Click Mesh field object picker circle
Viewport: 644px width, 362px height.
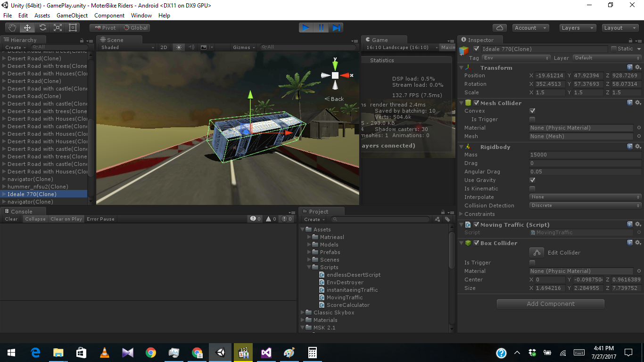[x=639, y=136]
